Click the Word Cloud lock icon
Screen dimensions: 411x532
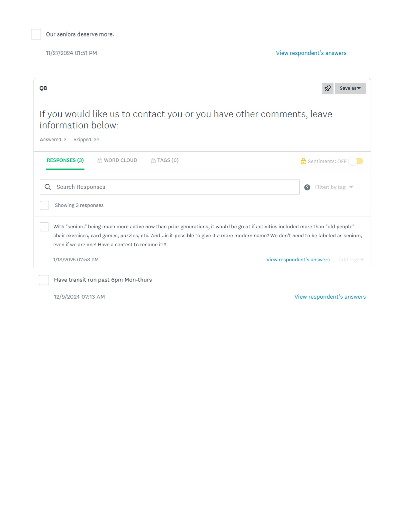pos(100,160)
